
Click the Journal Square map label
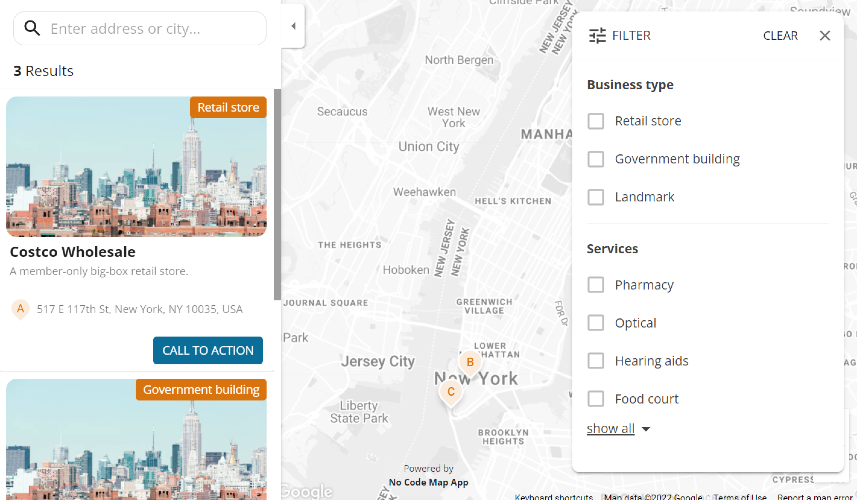tap(326, 303)
